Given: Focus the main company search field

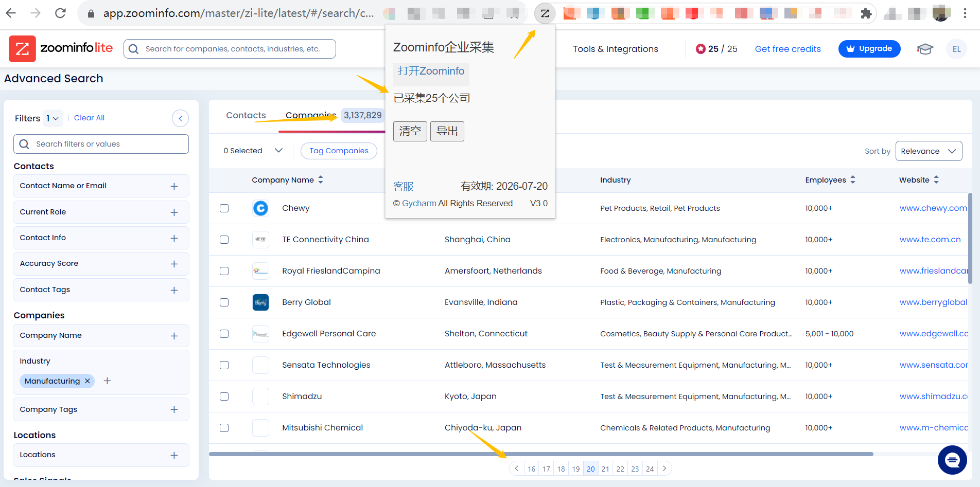Looking at the screenshot, I should coord(230,49).
